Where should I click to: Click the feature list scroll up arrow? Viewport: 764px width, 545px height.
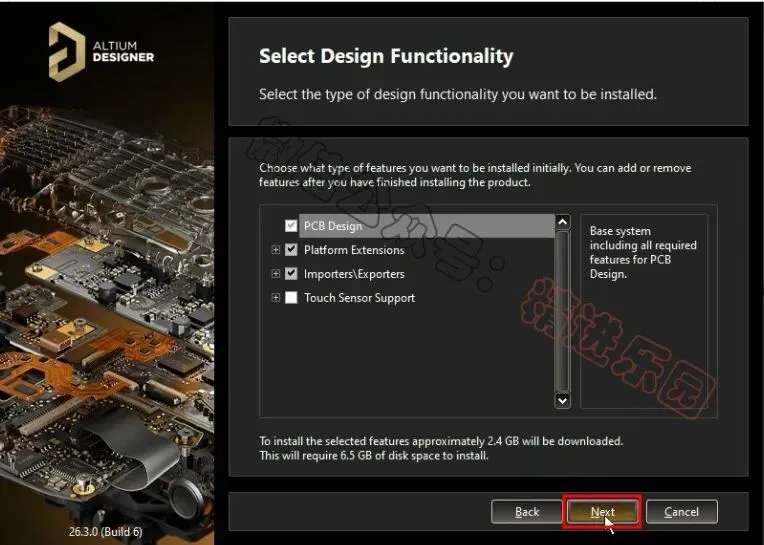coord(562,222)
